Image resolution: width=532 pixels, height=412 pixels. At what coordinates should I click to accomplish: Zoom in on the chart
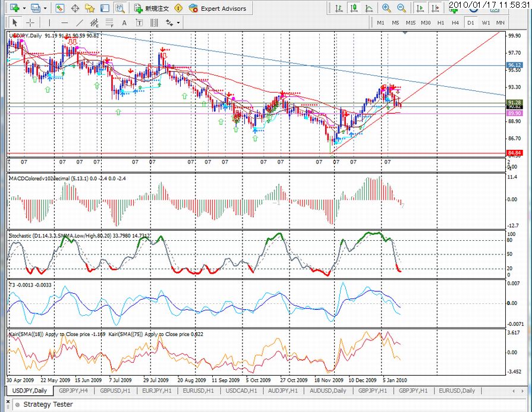(x=386, y=8)
